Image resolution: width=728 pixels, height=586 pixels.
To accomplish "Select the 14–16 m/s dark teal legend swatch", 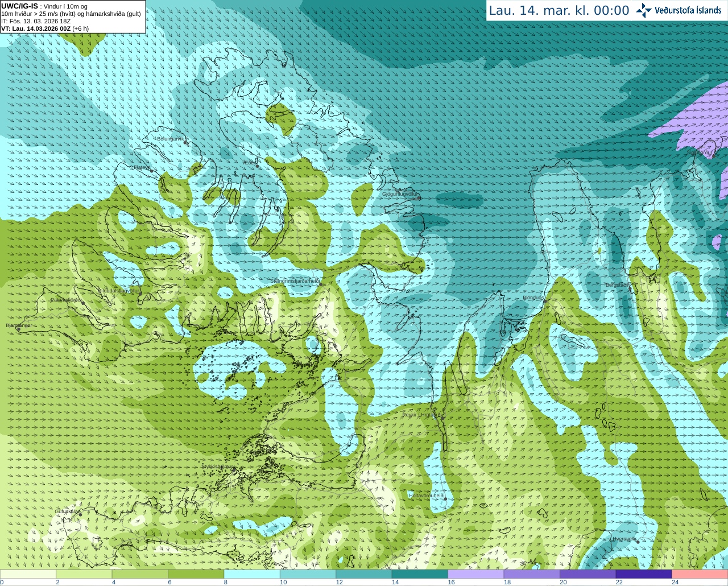I will [x=420, y=573].
